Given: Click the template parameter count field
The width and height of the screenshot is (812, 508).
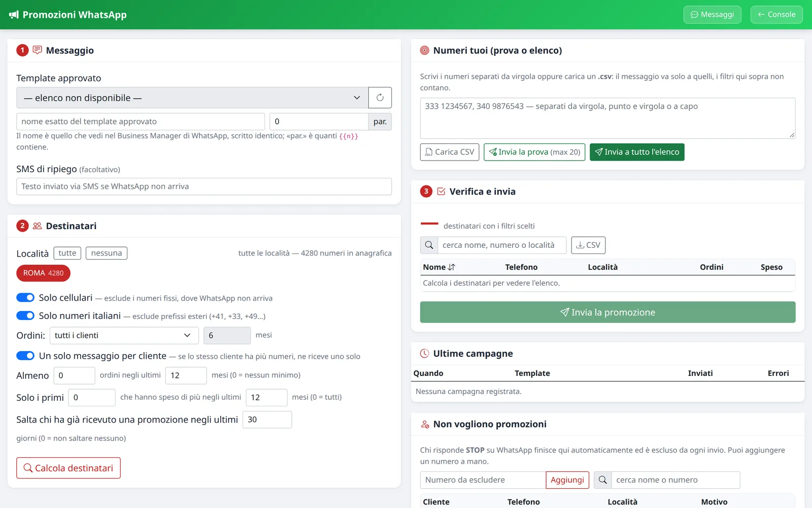Looking at the screenshot, I should coord(319,121).
